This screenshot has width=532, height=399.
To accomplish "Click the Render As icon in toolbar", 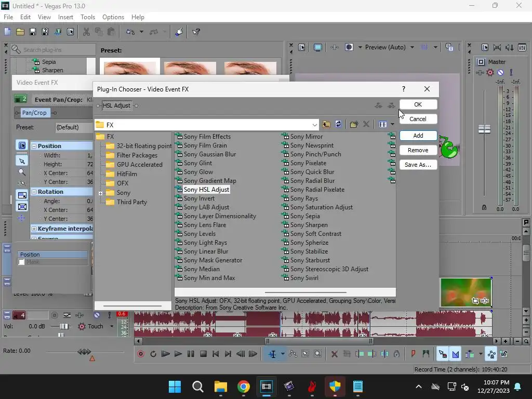I will point(58,32).
